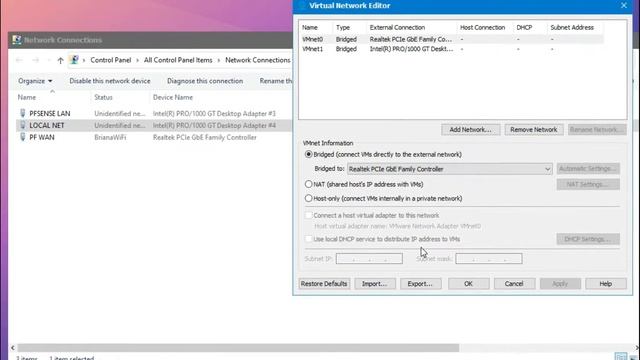Click the Subnet Address column header
Image resolution: width=640 pixels, height=360 pixels.
point(572,27)
